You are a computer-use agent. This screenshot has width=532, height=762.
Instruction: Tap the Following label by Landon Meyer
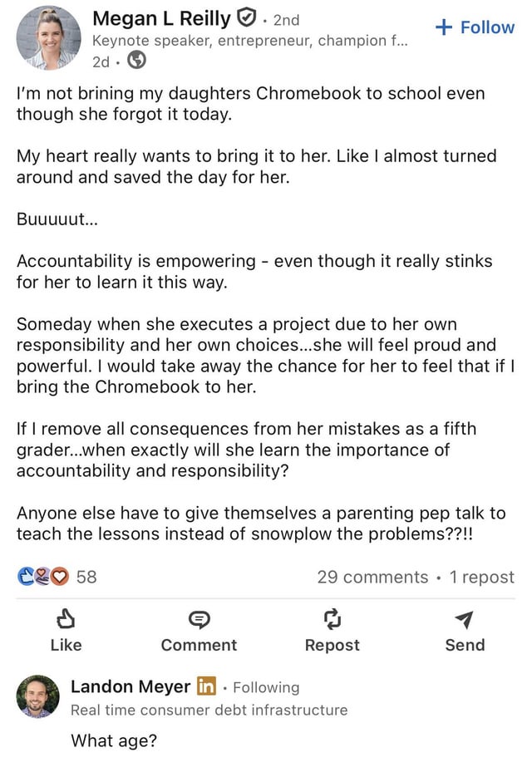(266, 687)
